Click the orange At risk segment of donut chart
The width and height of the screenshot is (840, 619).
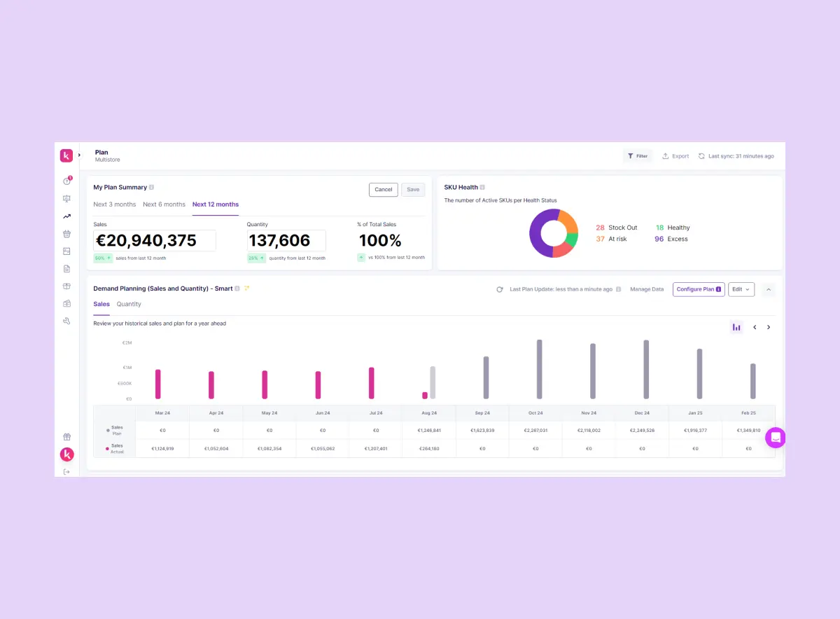pos(569,222)
